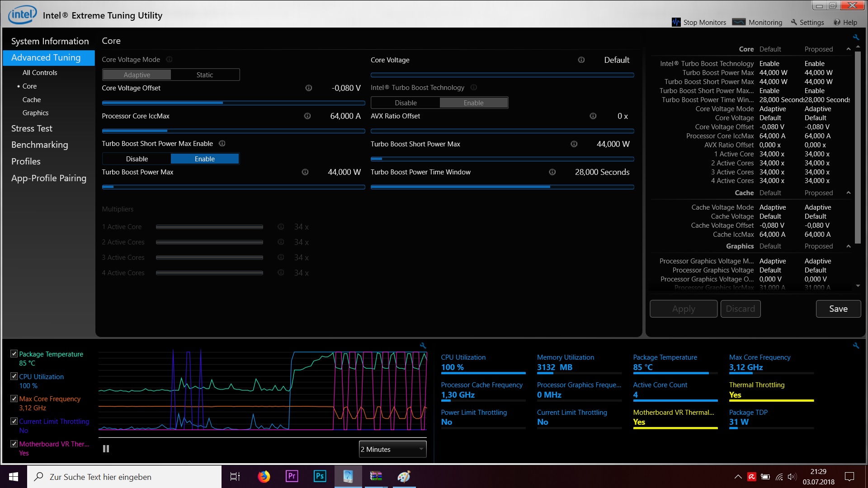
Task: Select Cache under Advanced Tuning
Action: click(x=32, y=99)
